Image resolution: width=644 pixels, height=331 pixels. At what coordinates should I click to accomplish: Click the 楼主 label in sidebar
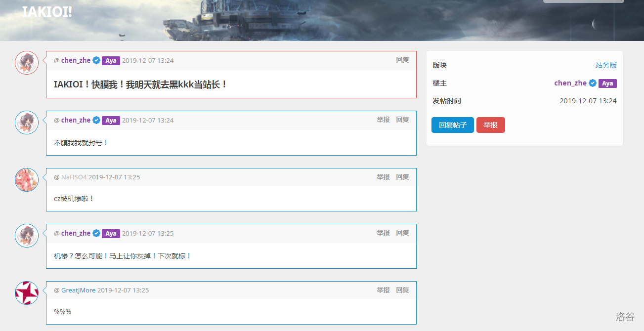[439, 83]
